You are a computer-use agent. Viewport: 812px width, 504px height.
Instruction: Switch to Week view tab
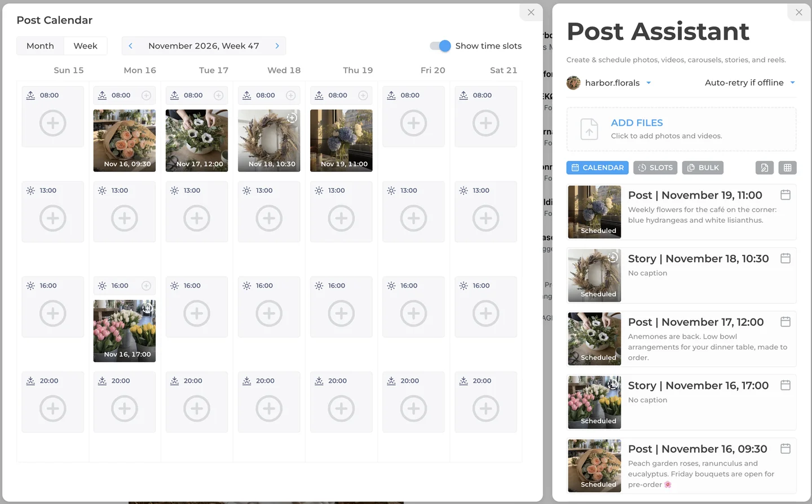(x=85, y=46)
